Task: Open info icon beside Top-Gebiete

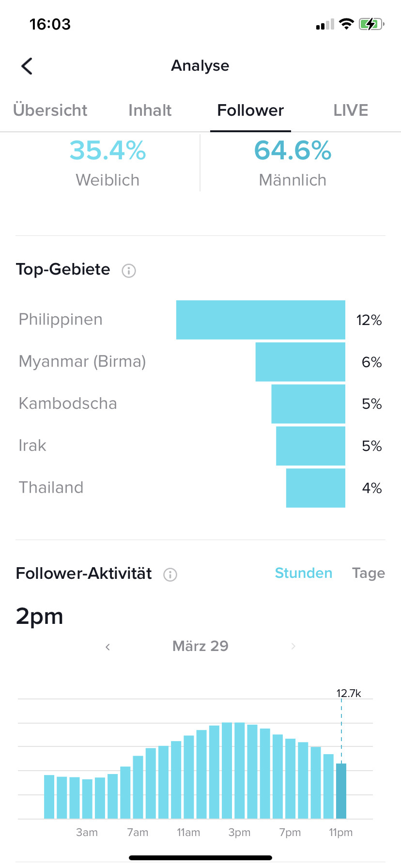Action: click(x=129, y=270)
